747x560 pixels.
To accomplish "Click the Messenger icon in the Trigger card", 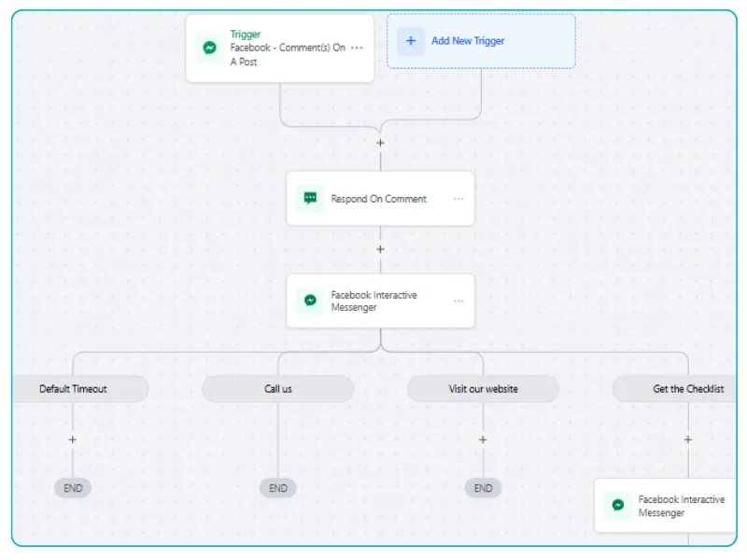I will pos(209,48).
